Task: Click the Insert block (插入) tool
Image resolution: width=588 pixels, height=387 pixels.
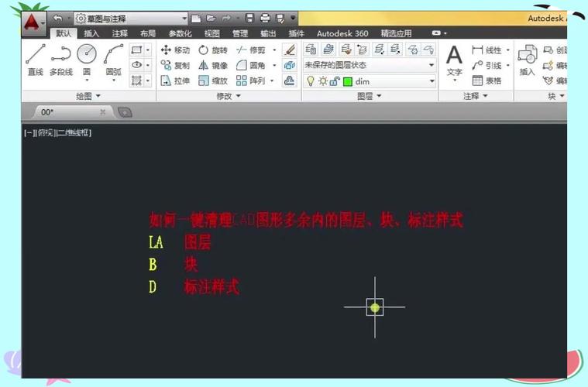Action: point(528,60)
